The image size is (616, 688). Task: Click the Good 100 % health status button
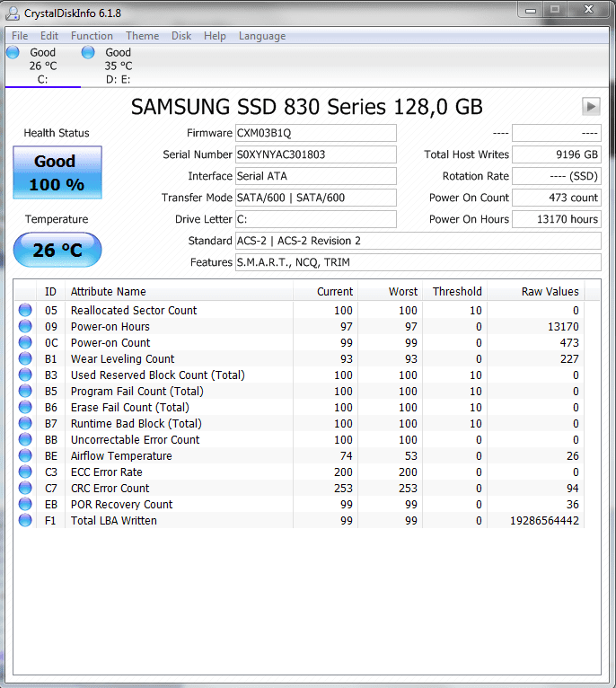57,172
